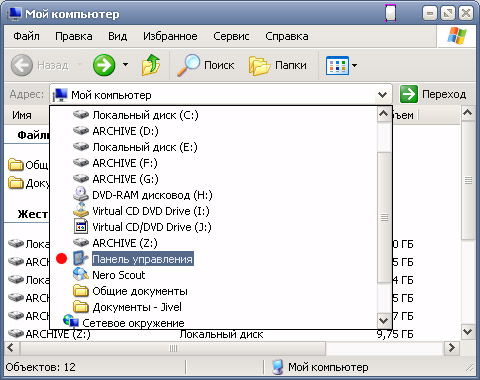This screenshot has width=480, height=380.
Task: Click the Локальный диск type cell
Action: click(221, 334)
